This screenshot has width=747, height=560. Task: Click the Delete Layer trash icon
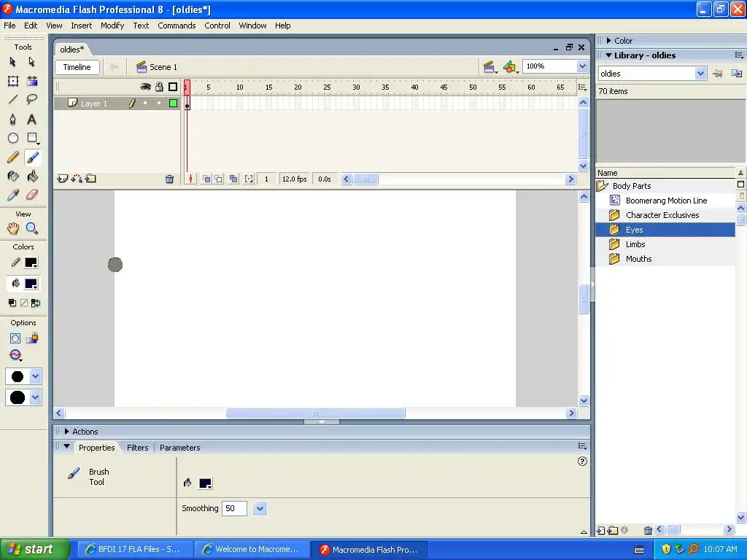pyautogui.click(x=169, y=179)
